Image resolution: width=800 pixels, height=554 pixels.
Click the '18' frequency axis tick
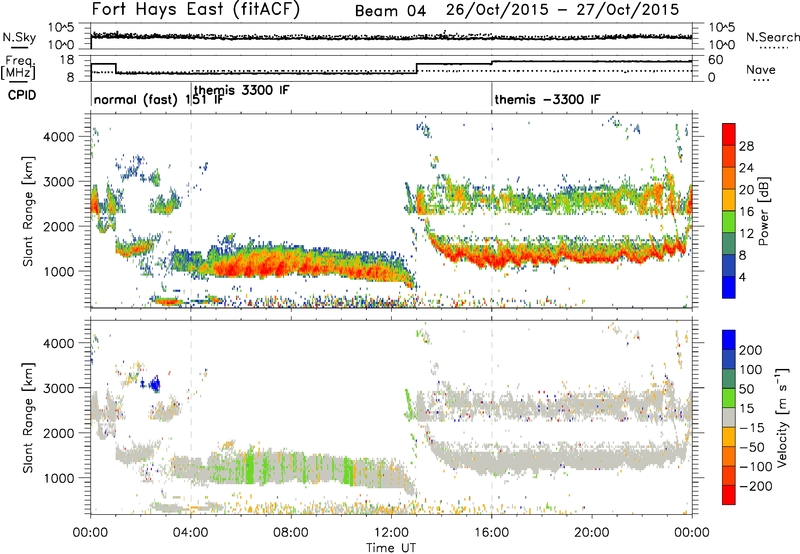[67, 60]
